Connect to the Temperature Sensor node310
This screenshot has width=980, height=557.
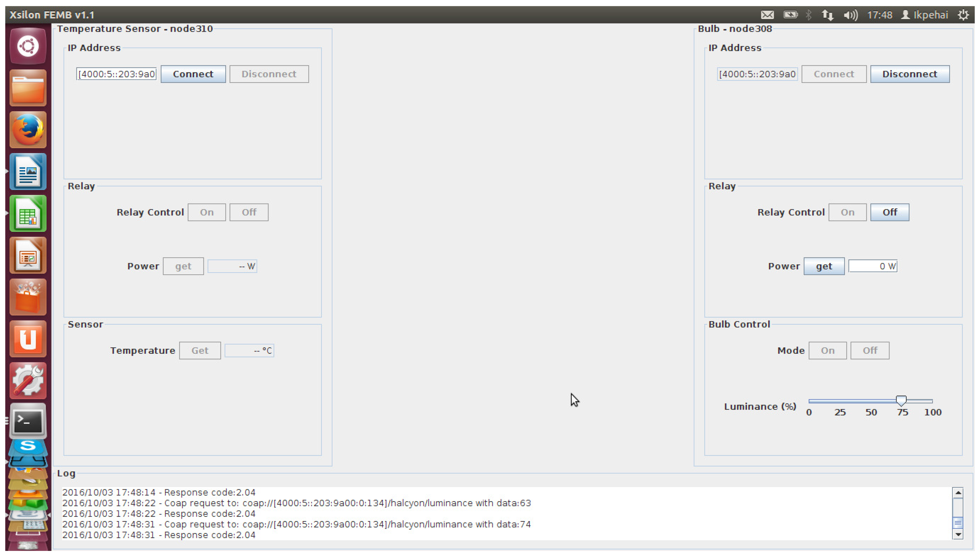[x=193, y=74]
